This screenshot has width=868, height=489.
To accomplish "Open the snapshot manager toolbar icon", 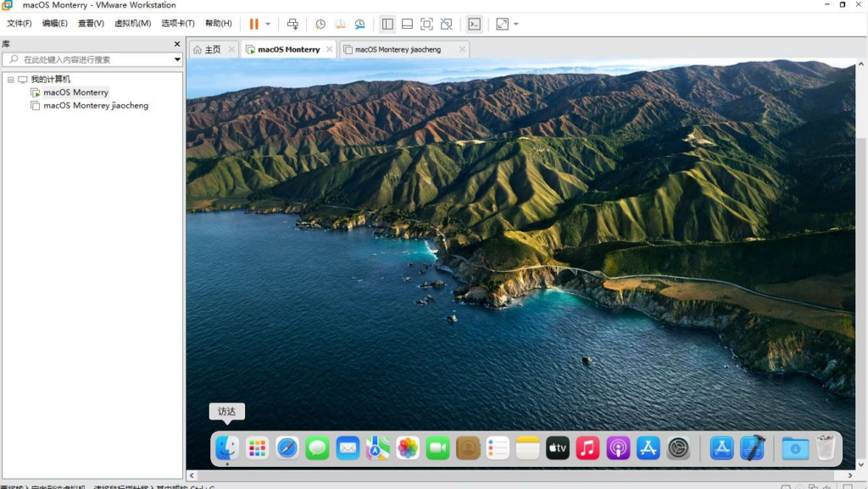I will tap(360, 24).
